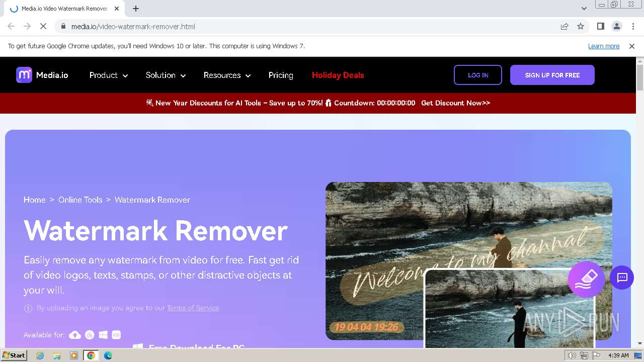Click the taskbar volume icon
The image size is (644, 362).
(572, 355)
